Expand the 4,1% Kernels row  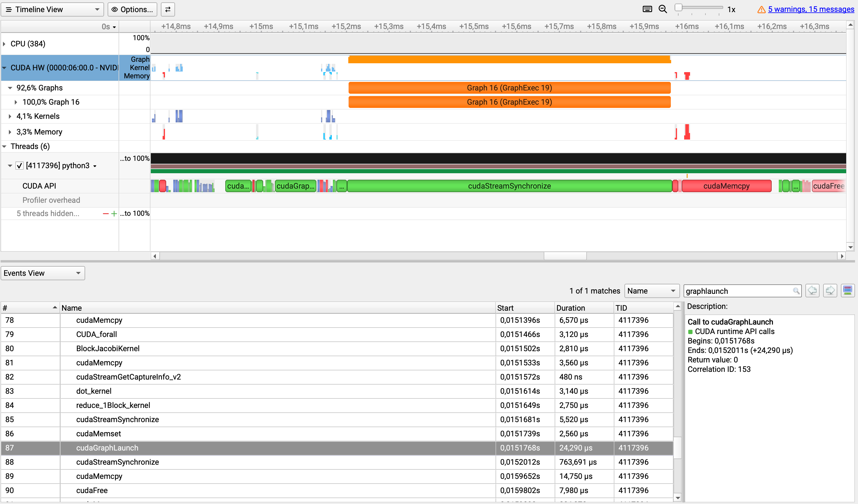[x=10, y=116]
